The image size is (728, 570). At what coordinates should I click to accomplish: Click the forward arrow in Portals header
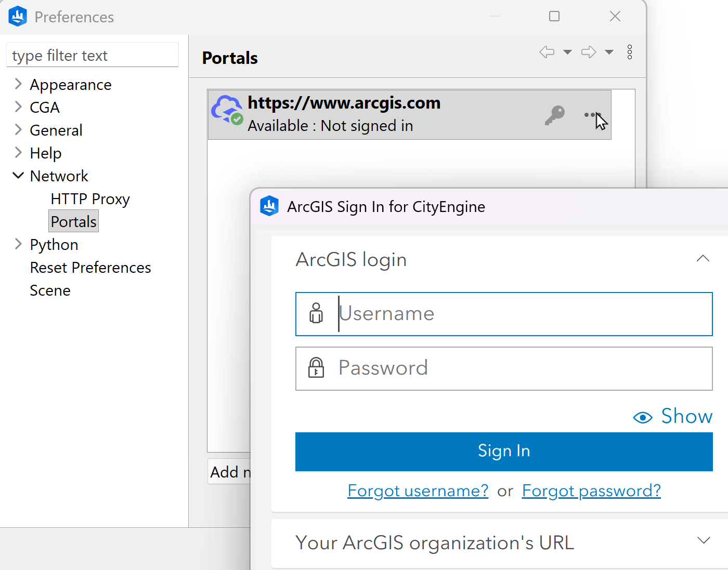pos(589,52)
